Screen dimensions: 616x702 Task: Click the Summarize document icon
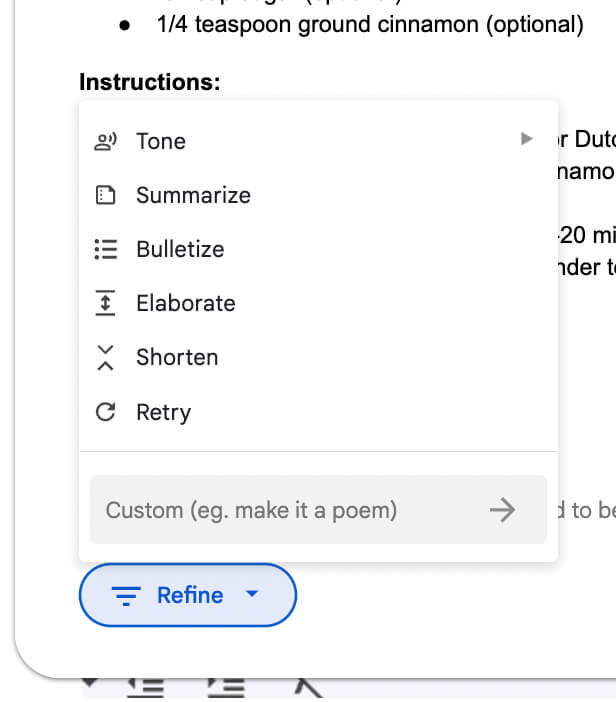105,195
